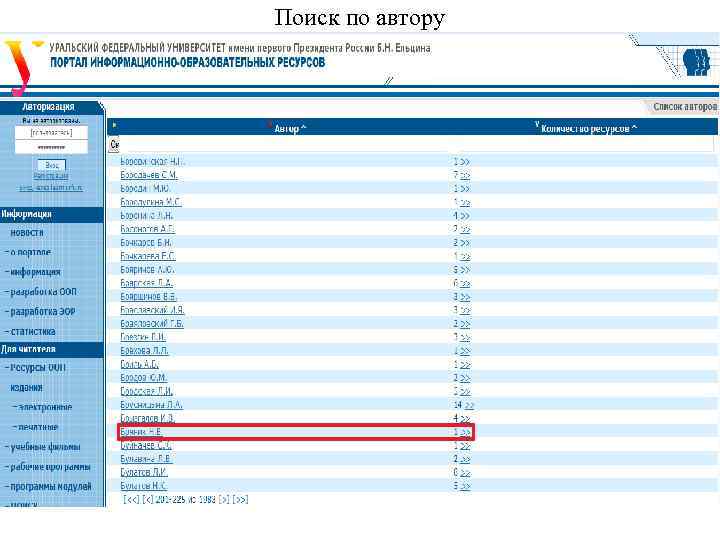
Task: Click the blue heads emblem in header
Action: (696, 62)
